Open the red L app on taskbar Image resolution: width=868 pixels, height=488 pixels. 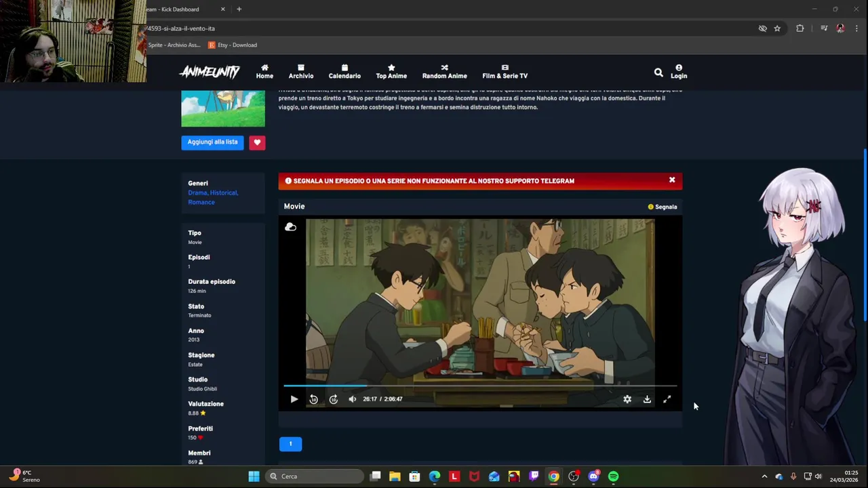[x=454, y=476]
